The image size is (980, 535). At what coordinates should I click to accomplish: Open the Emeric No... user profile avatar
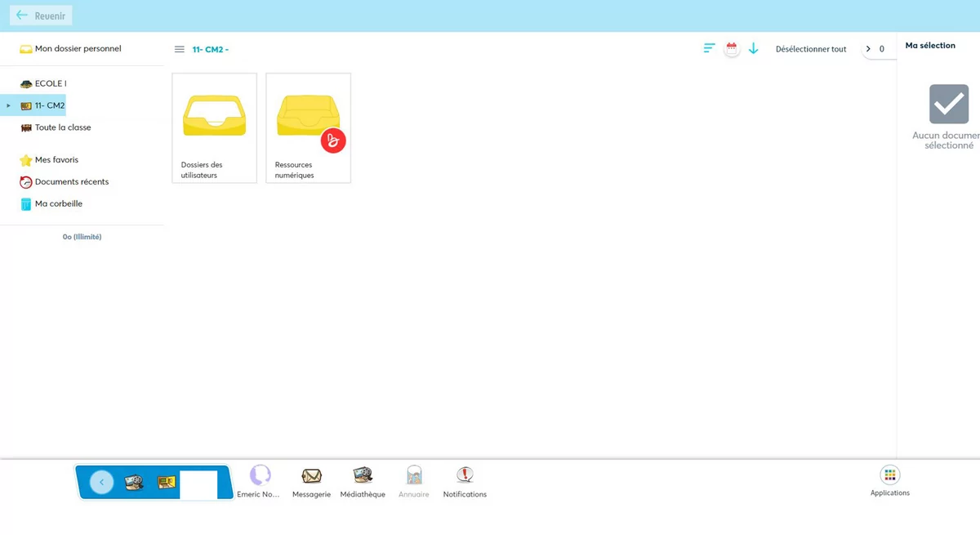(260, 476)
